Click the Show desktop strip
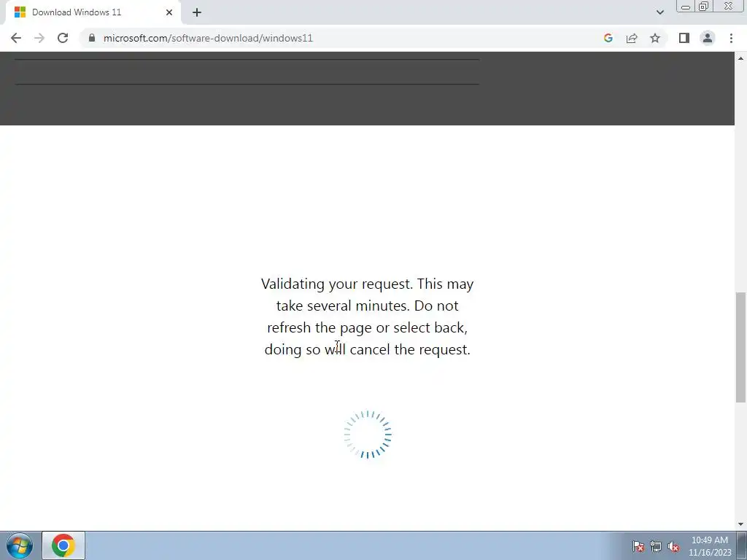The image size is (747, 560). tap(742, 545)
